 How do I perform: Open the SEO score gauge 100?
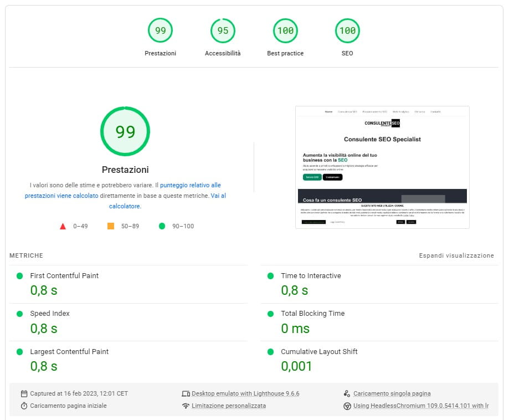coord(347,30)
